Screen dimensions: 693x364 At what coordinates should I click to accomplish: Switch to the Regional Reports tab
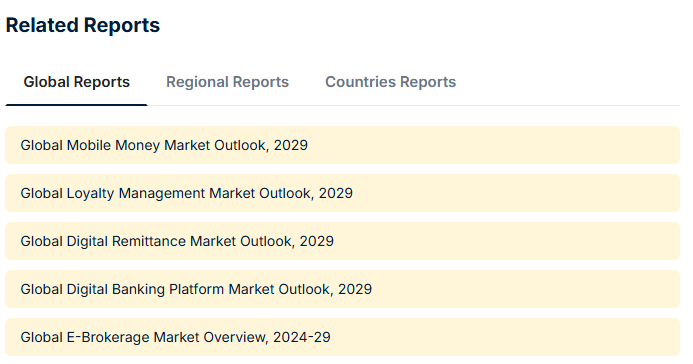227,82
